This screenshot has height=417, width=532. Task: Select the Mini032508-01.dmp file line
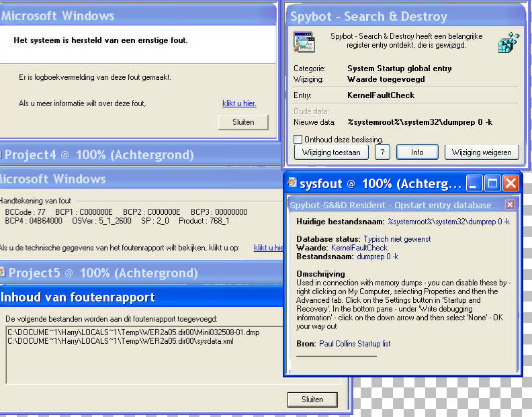134,332
